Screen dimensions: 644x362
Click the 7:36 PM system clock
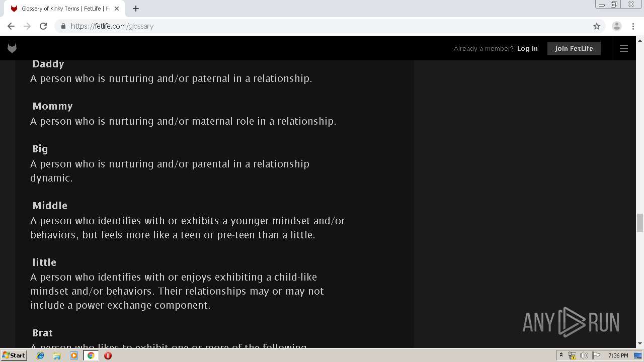tap(618, 355)
